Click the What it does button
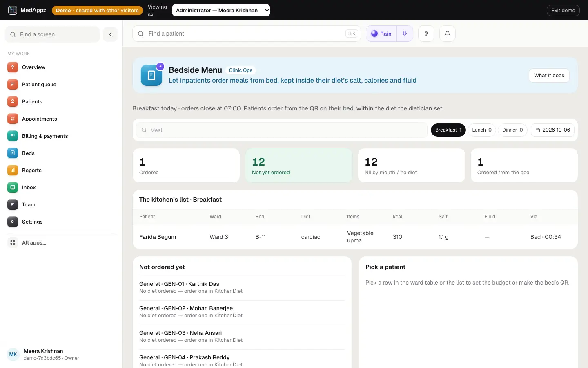This screenshot has height=368, width=588. 549,76
